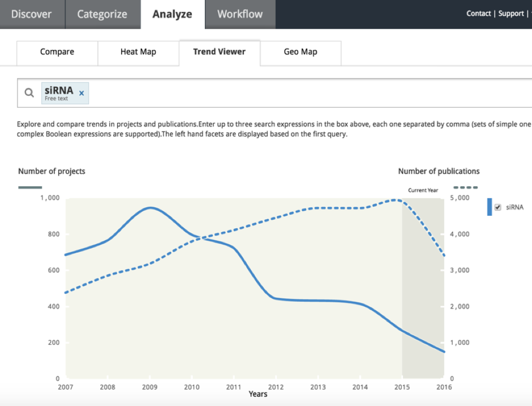Click the 2009 peak on projects line
The height and width of the screenshot is (406, 532).
[150, 207]
